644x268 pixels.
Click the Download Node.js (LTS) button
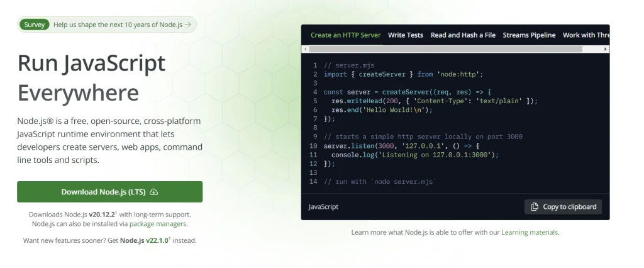point(109,192)
